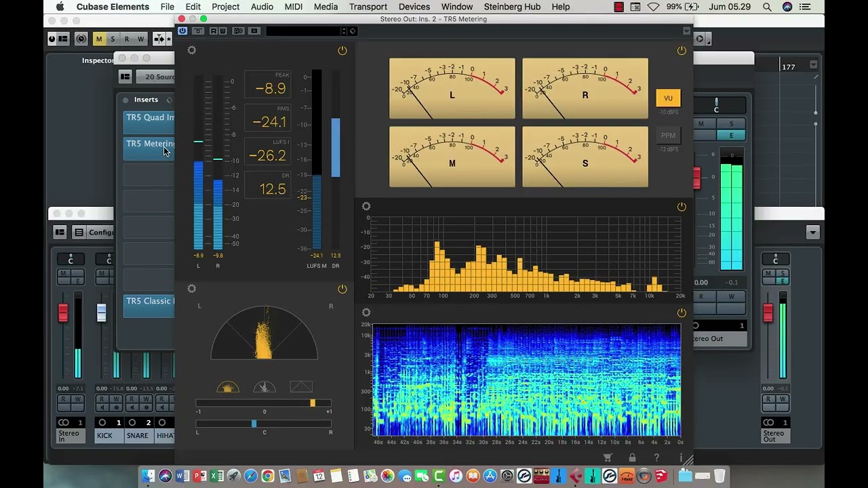This screenshot has height=488, width=868.
Task: Open the Transport menu
Action: tap(368, 7)
